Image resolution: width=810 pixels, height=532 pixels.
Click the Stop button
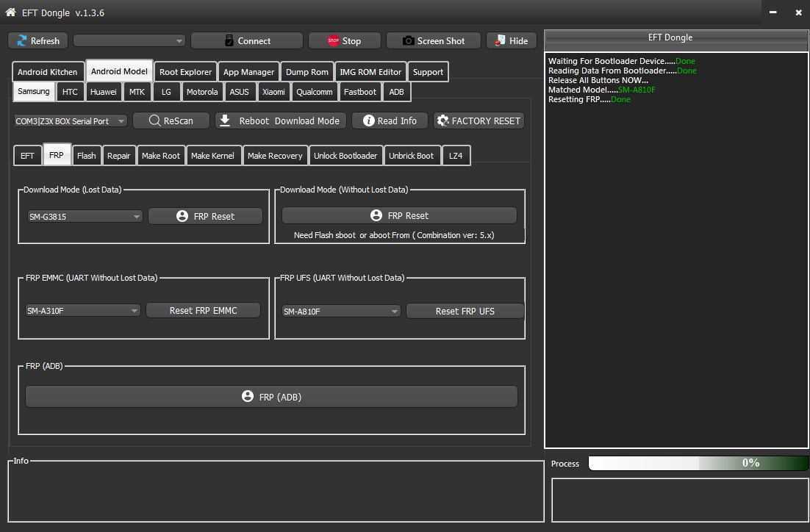(x=345, y=41)
